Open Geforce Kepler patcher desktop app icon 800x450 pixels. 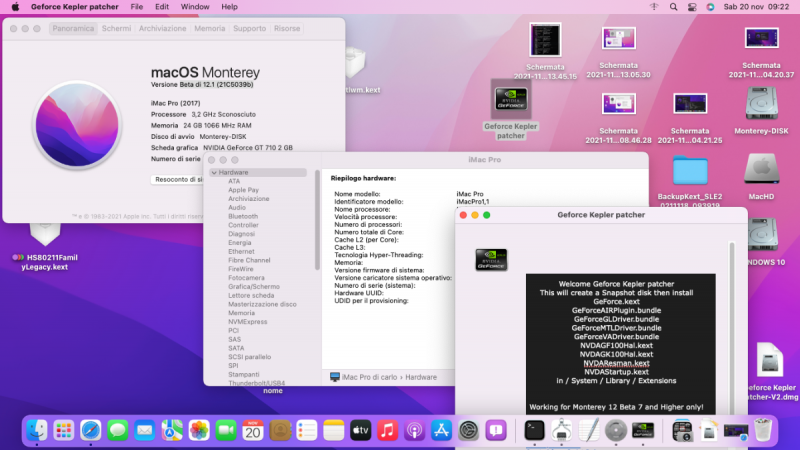click(510, 100)
